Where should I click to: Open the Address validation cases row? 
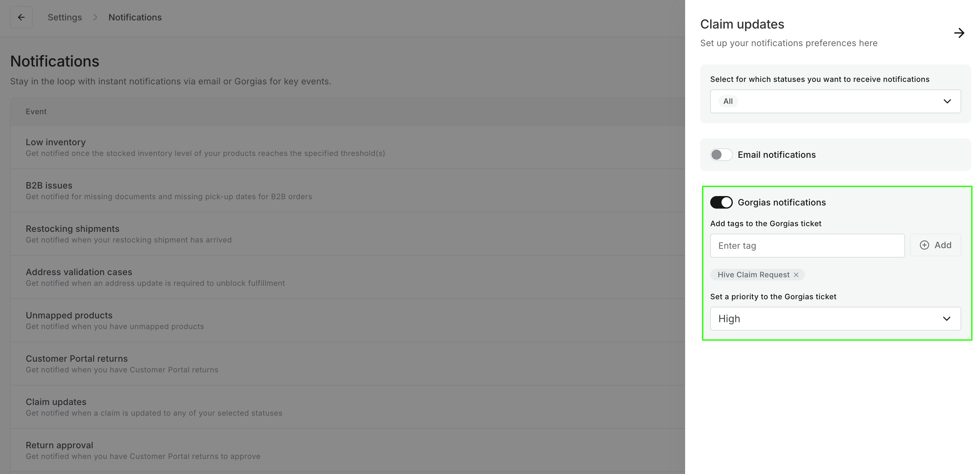click(347, 277)
